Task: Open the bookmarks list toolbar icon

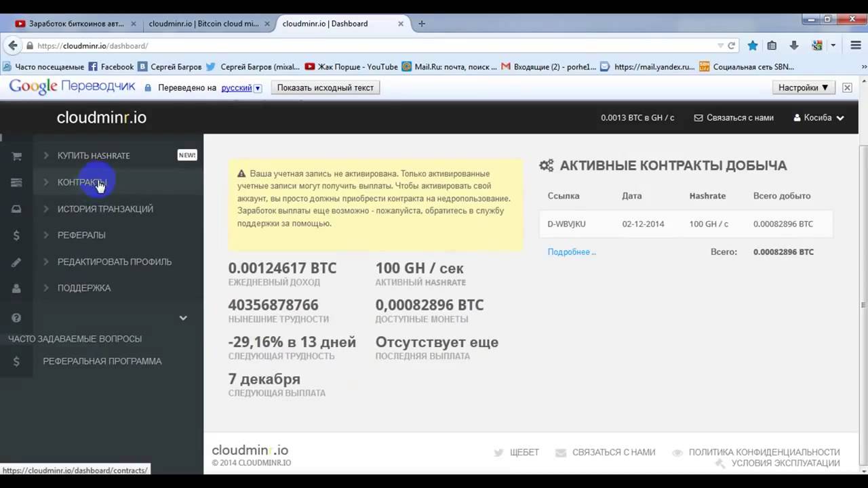Action: tap(772, 45)
